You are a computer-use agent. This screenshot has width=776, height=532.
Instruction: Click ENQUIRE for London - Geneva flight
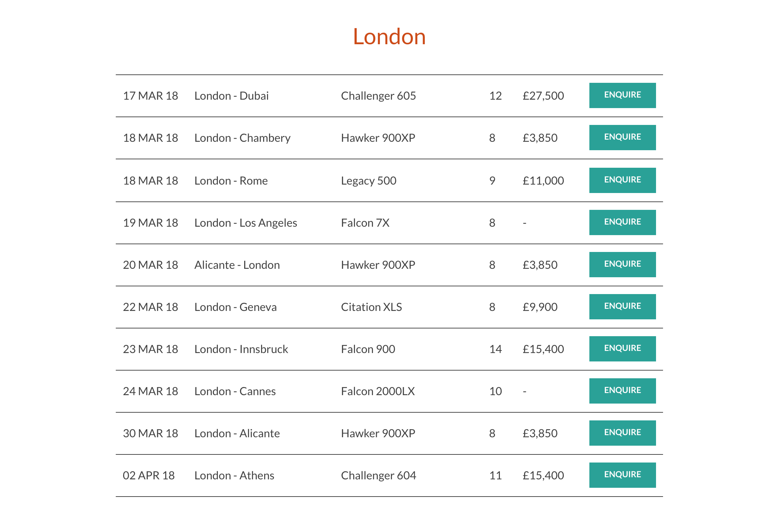[622, 307]
